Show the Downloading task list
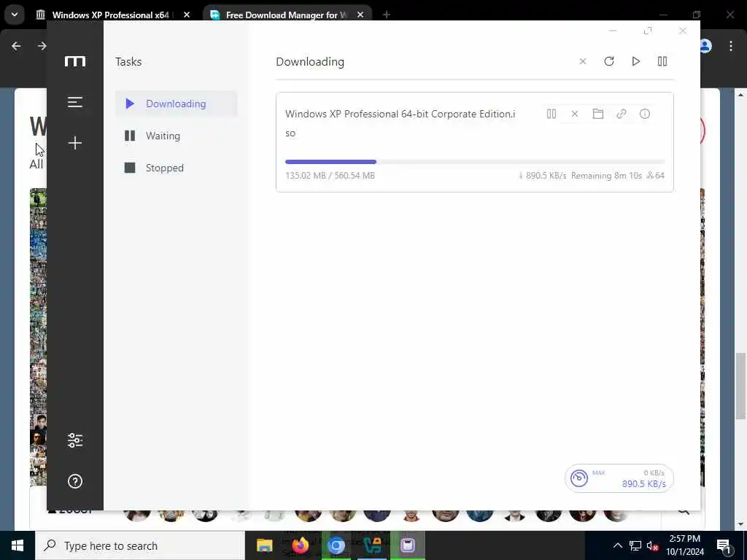The height and width of the screenshot is (560, 747). tap(177, 104)
